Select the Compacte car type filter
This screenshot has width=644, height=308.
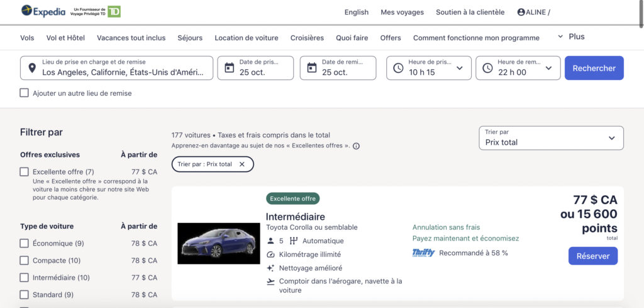click(x=25, y=261)
